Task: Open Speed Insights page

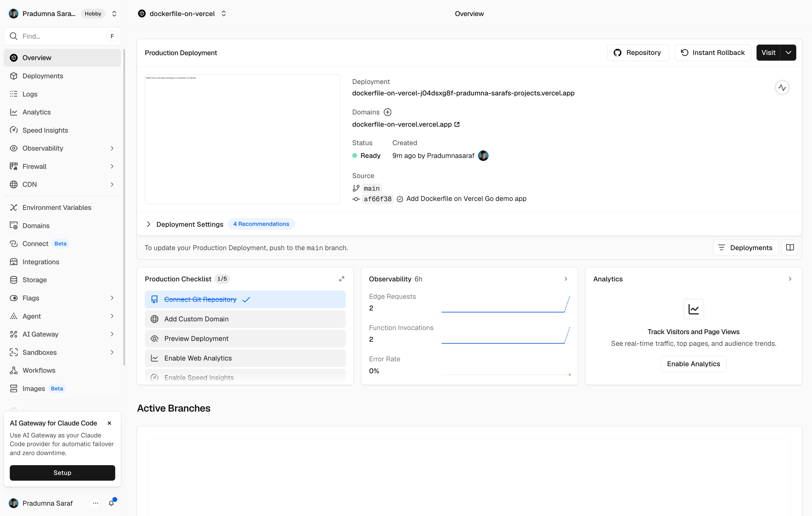Action: coord(62,130)
